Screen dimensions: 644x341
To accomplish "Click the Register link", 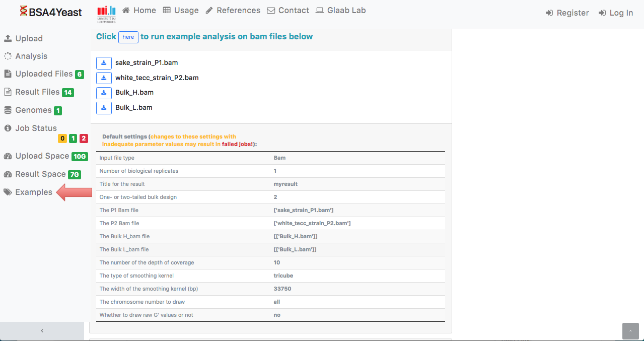I will pyautogui.click(x=567, y=13).
